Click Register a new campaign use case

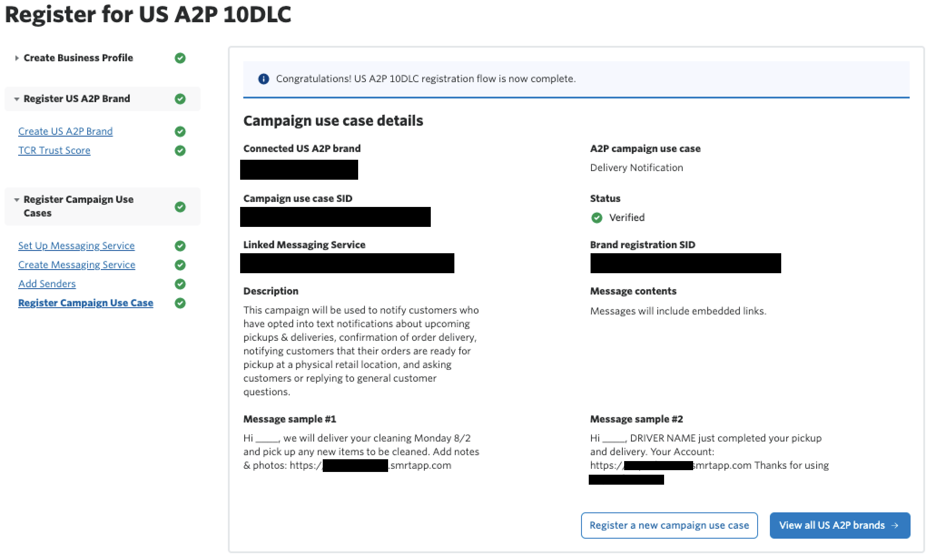point(669,526)
